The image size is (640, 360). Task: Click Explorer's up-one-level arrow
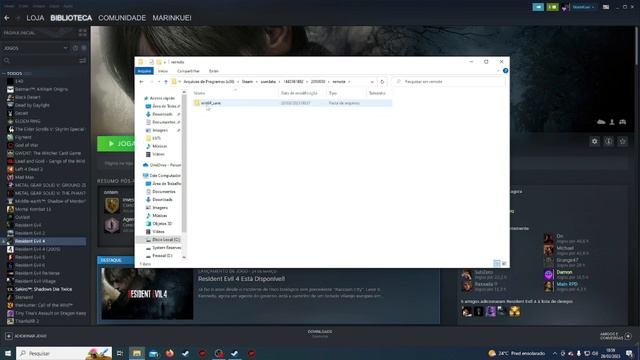coord(166,82)
